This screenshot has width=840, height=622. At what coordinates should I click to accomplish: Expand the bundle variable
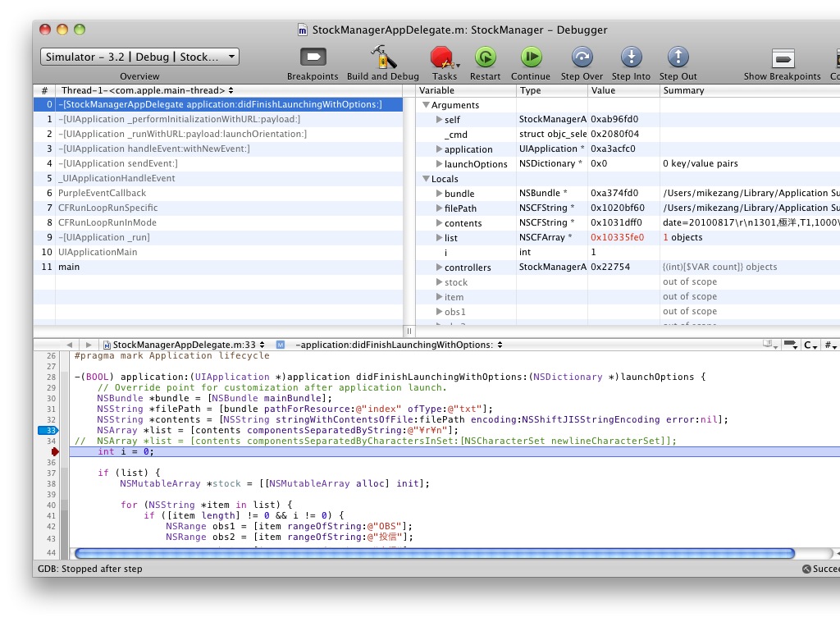tap(439, 193)
